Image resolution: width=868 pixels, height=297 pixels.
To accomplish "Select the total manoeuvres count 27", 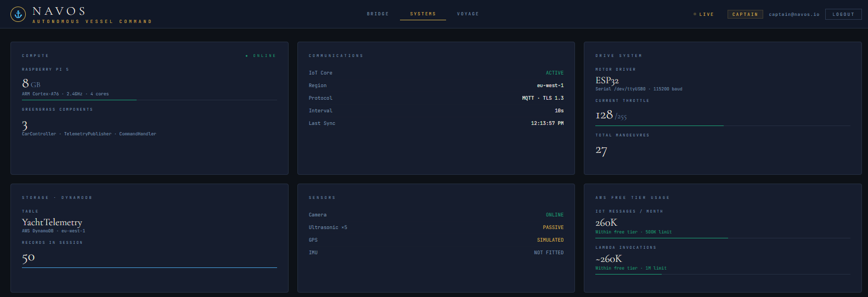I will click(601, 150).
